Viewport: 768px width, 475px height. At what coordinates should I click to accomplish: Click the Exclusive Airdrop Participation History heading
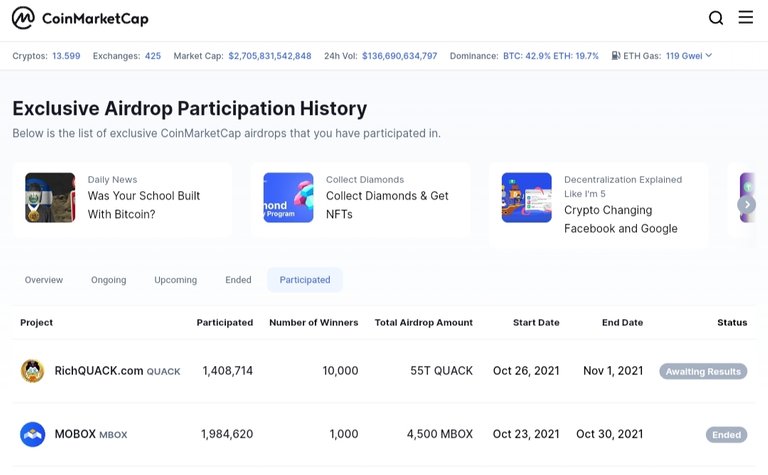(x=190, y=109)
